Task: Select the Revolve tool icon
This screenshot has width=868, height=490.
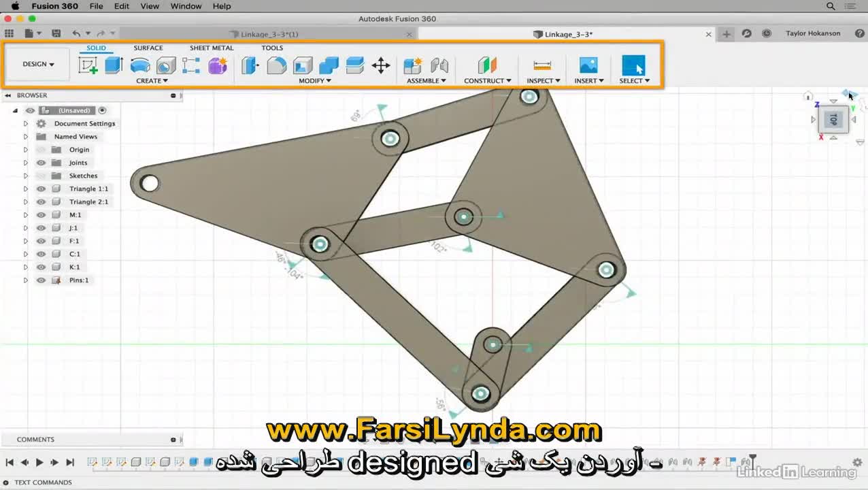Action: 140,65
